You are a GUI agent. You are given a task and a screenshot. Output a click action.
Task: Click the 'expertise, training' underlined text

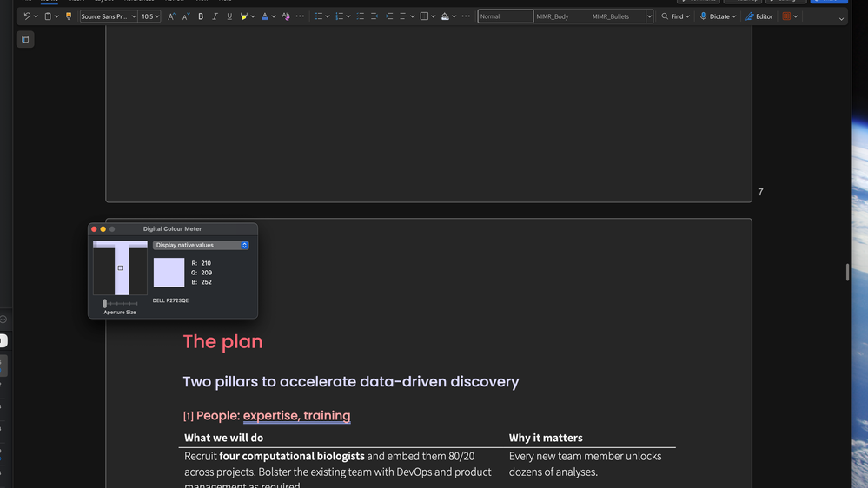click(x=296, y=416)
